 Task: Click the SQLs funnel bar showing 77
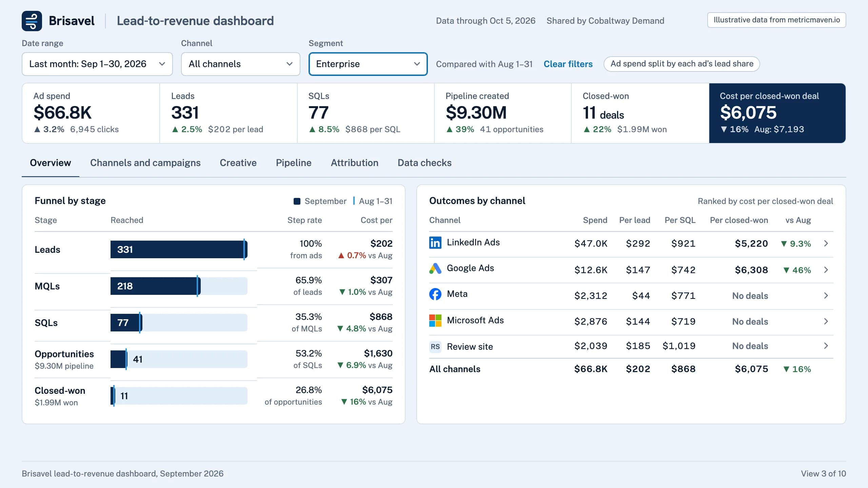[126, 323]
